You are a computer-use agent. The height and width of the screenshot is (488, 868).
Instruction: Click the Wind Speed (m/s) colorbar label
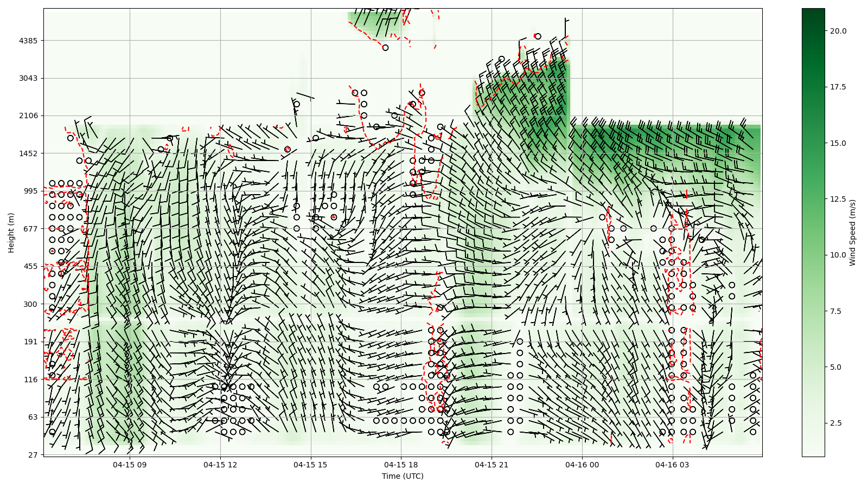click(852, 233)
